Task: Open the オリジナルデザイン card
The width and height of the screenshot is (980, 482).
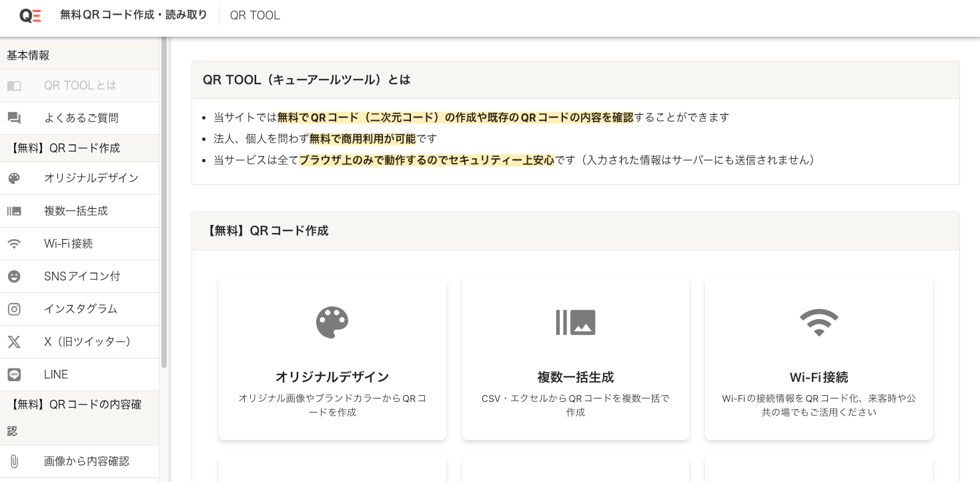Action: (332, 358)
